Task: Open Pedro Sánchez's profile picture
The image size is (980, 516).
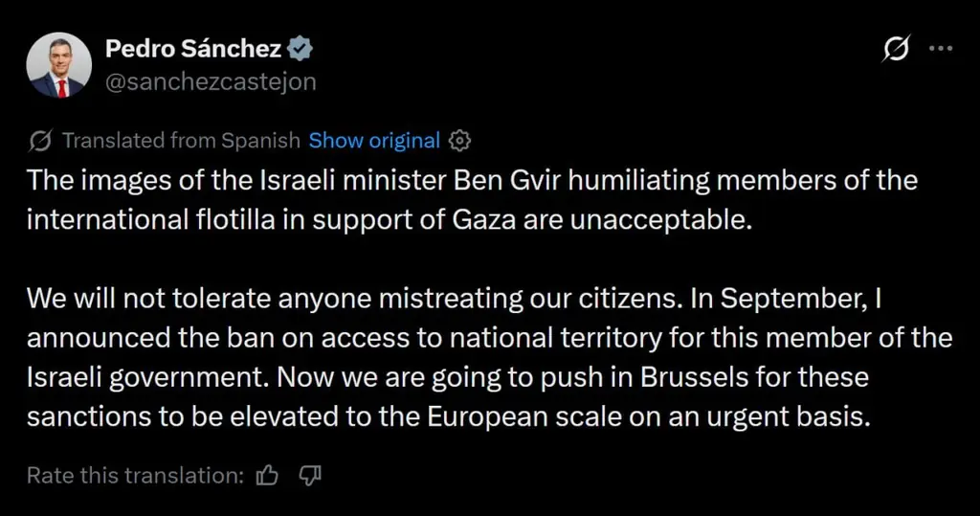Action: coord(58,65)
